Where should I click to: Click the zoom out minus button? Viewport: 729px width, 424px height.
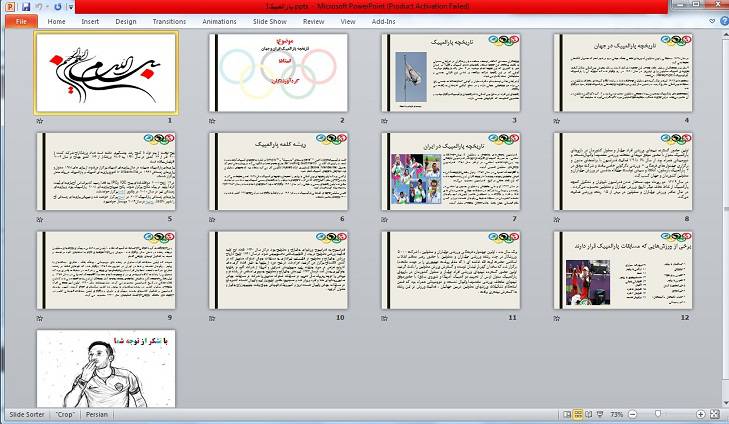[x=634, y=413]
